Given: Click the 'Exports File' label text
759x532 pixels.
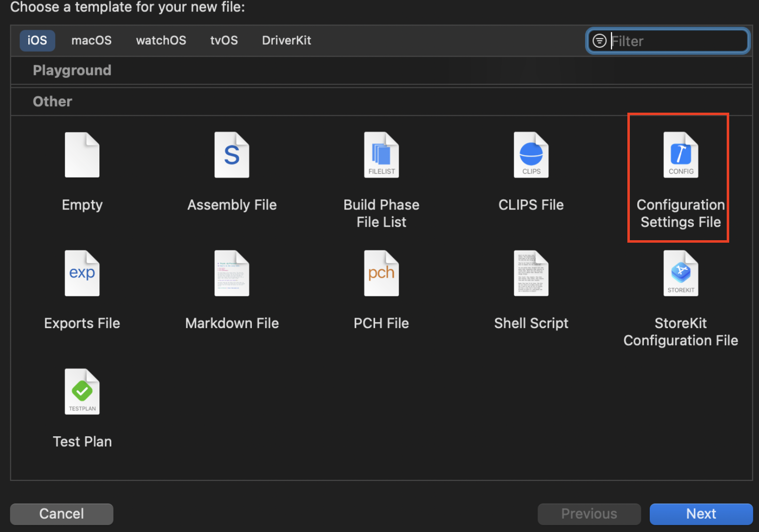Looking at the screenshot, I should click(82, 324).
